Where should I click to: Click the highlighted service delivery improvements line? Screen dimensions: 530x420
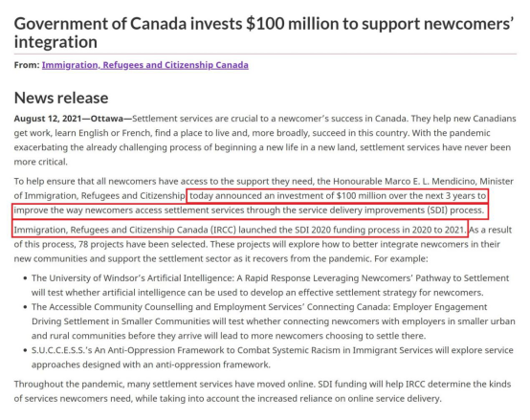tap(250, 210)
